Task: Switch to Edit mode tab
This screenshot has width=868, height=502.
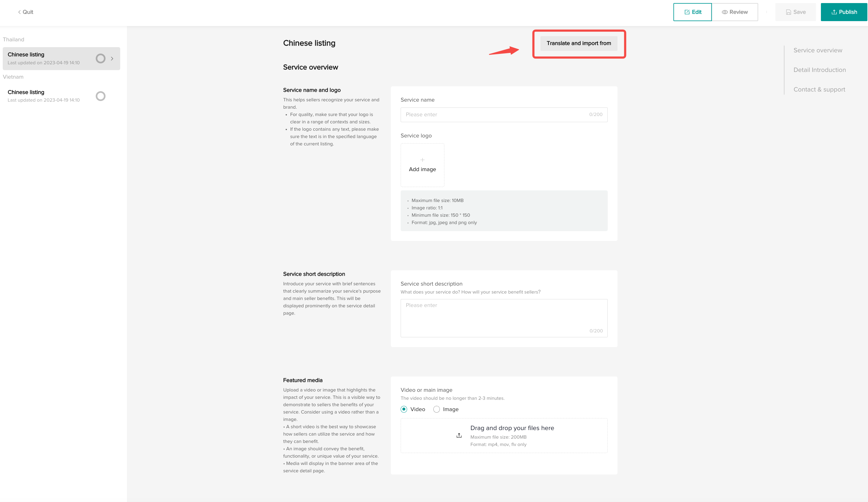Action: [x=692, y=12]
